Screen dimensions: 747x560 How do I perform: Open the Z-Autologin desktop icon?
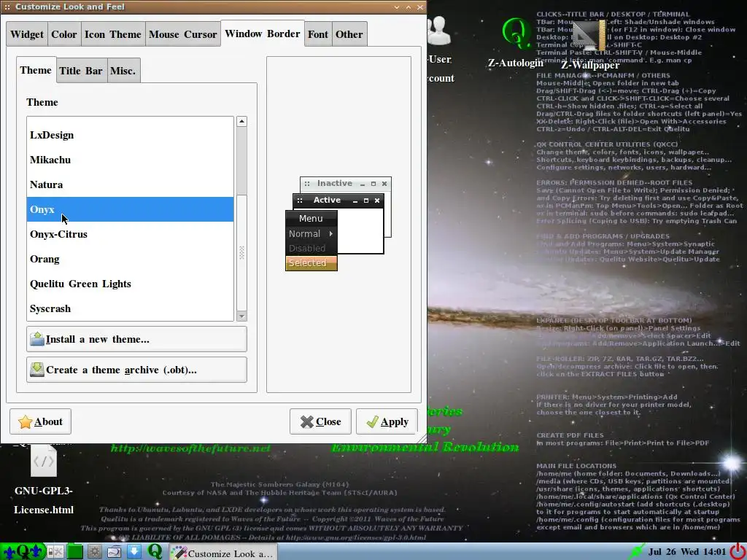point(516,43)
